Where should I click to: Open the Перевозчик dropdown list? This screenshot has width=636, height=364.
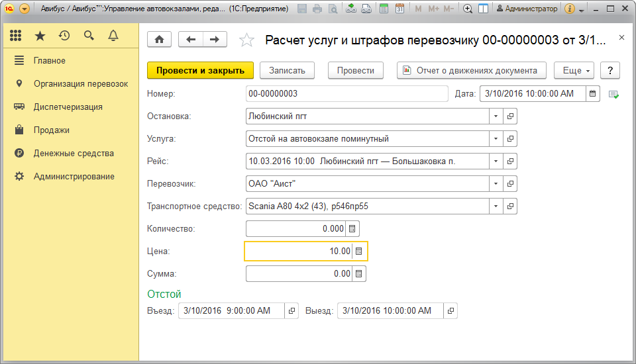pyautogui.click(x=496, y=184)
